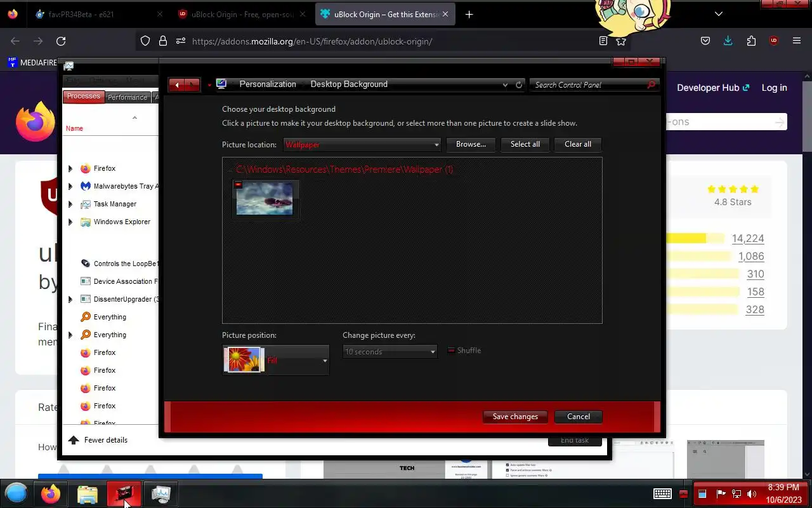The image size is (812, 508).
Task: Click Desktop Background breadcrumb
Action: pyautogui.click(x=349, y=84)
